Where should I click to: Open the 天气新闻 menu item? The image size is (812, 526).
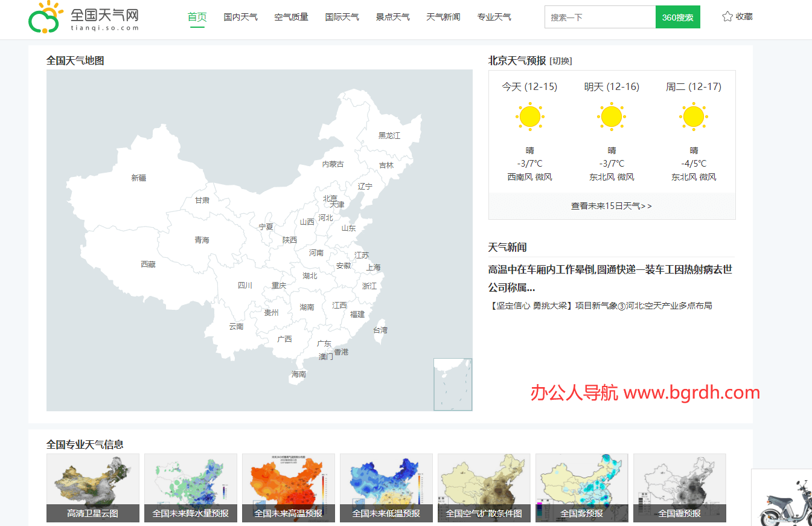click(443, 17)
